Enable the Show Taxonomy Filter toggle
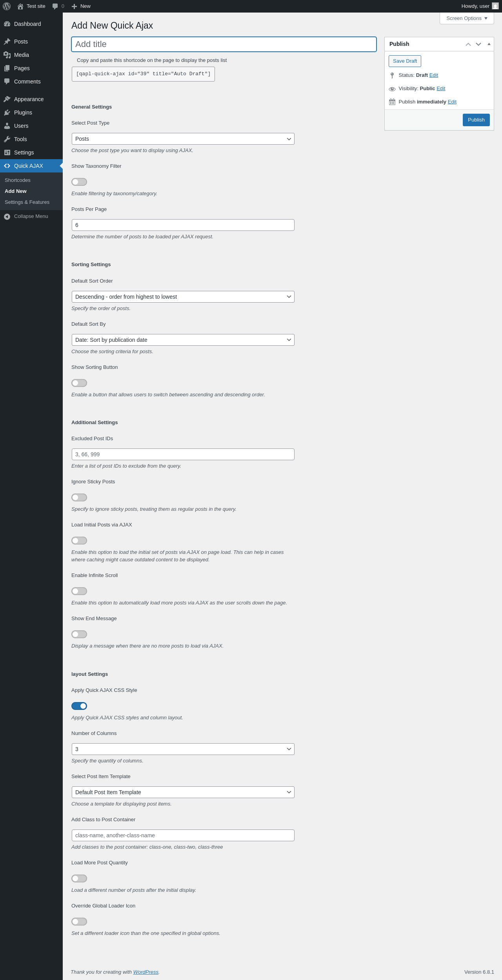Image resolution: width=502 pixels, height=980 pixels. coord(79,182)
